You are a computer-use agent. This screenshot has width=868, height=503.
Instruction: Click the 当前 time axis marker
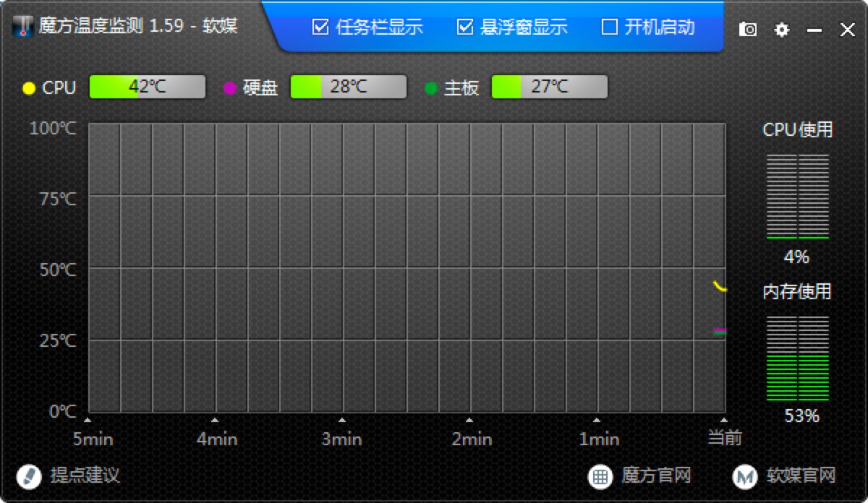725,438
